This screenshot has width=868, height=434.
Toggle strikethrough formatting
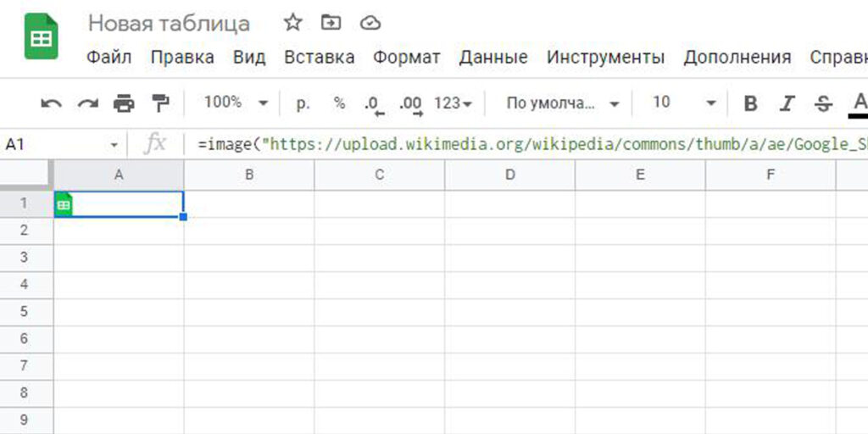click(822, 103)
